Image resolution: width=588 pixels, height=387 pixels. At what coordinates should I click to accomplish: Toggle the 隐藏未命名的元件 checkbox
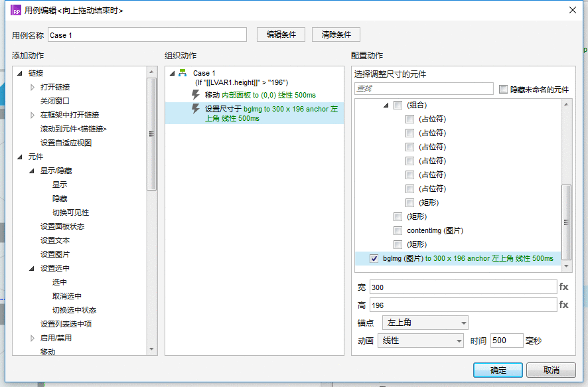click(503, 89)
